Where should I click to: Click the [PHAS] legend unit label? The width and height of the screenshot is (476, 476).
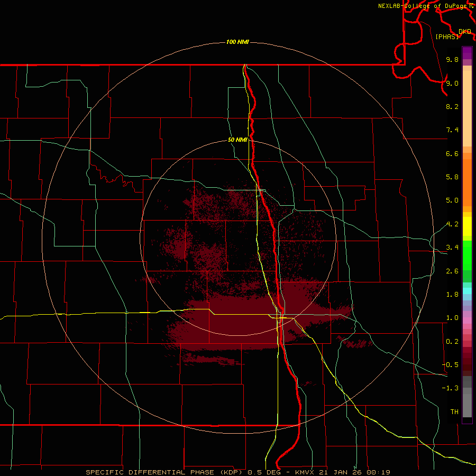(447, 36)
